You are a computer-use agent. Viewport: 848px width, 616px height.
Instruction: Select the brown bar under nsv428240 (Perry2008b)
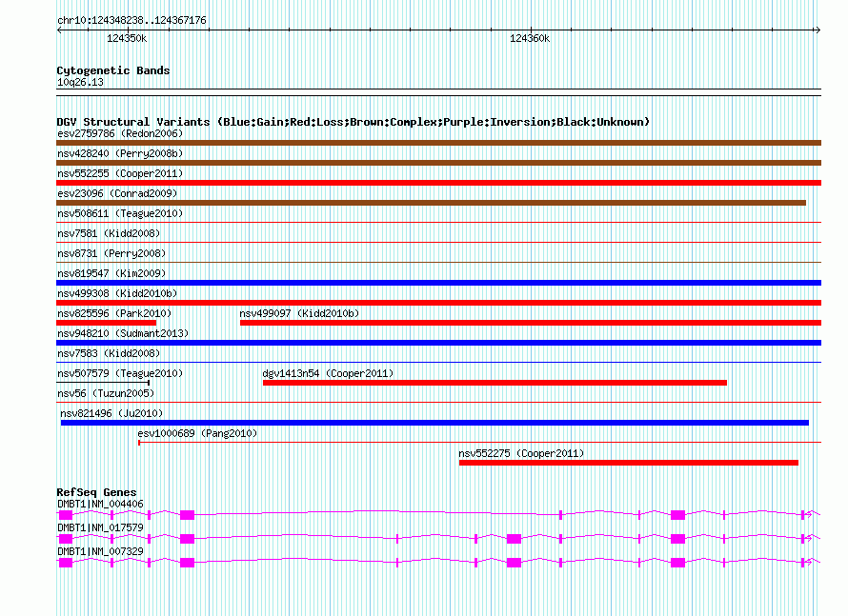pos(438,163)
